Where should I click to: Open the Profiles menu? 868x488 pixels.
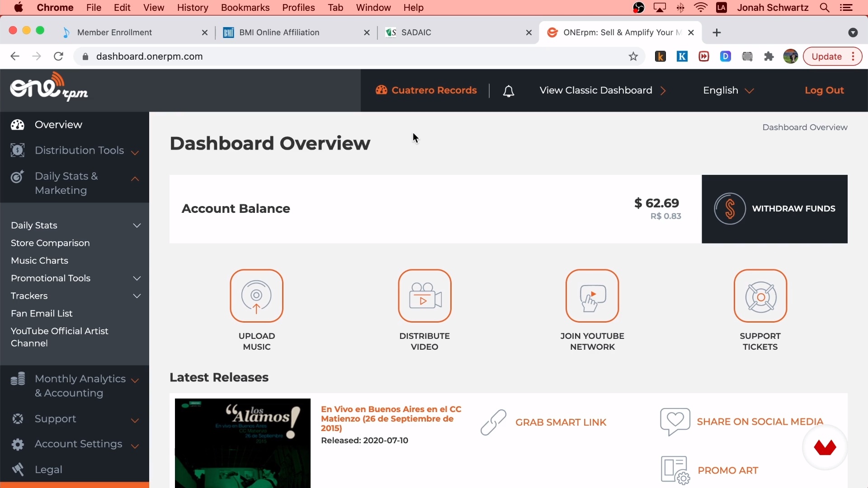coord(298,8)
